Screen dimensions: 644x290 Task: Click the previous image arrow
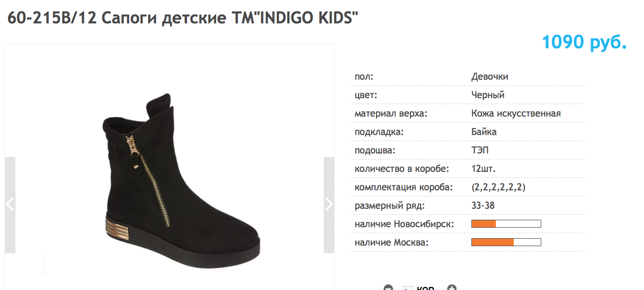coord(10,204)
